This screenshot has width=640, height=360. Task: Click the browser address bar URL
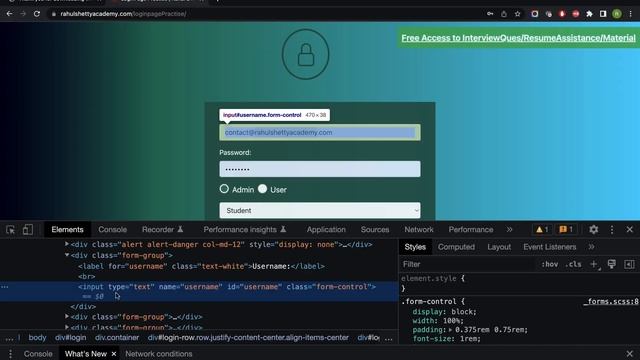tap(123, 14)
